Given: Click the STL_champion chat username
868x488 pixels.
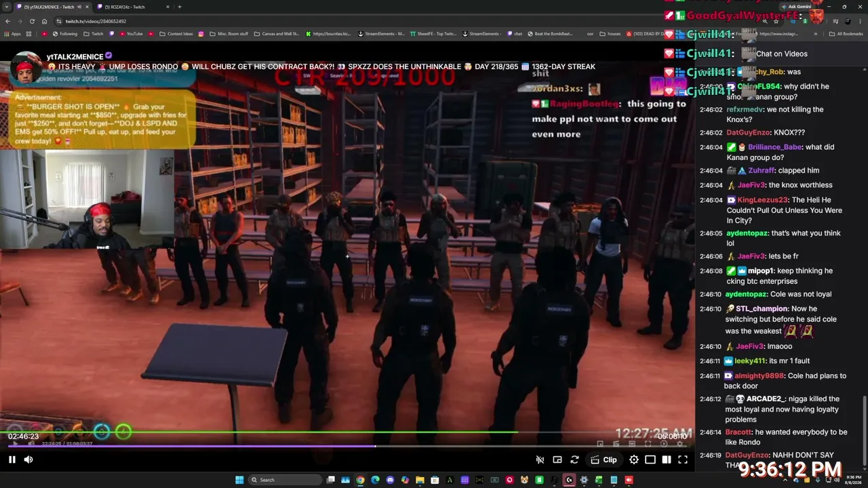Looking at the screenshot, I should pos(762,309).
